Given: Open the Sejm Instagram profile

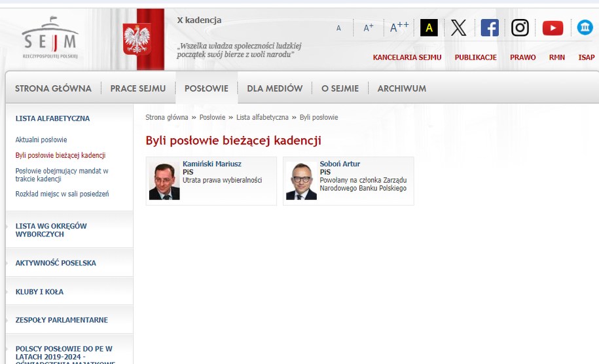Looking at the screenshot, I should 520,28.
